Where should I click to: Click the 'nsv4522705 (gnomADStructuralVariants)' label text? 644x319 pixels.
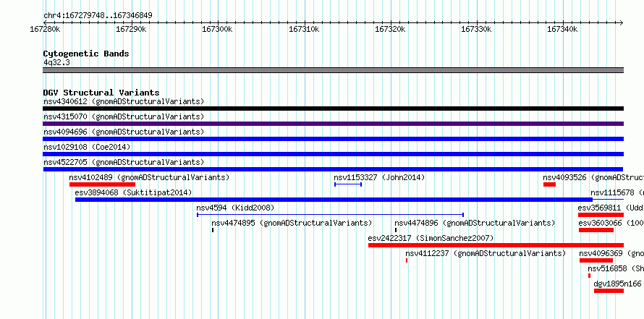[124, 162]
